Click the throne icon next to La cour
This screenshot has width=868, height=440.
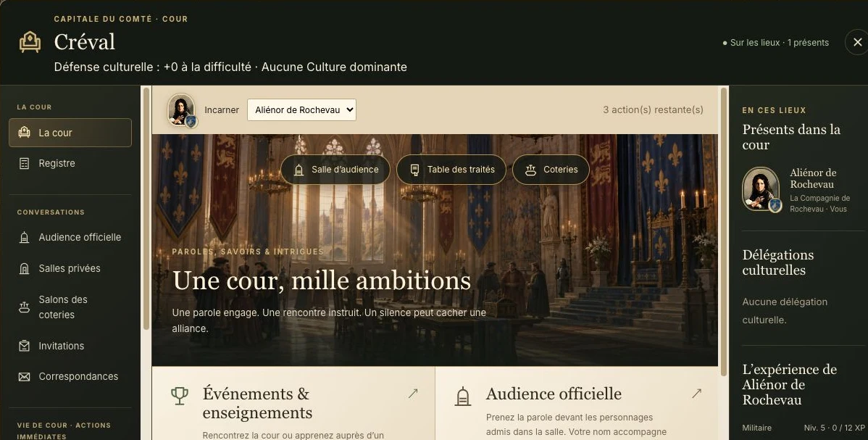[x=25, y=133]
